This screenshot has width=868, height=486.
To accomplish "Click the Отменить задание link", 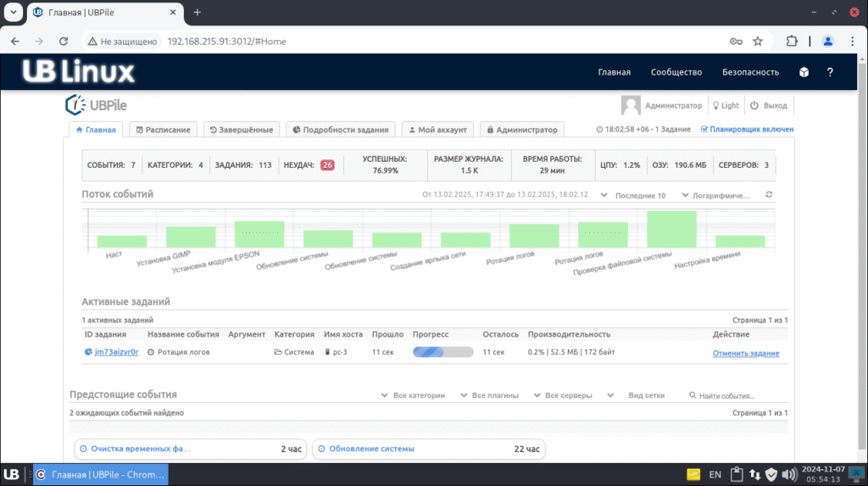I will [745, 353].
